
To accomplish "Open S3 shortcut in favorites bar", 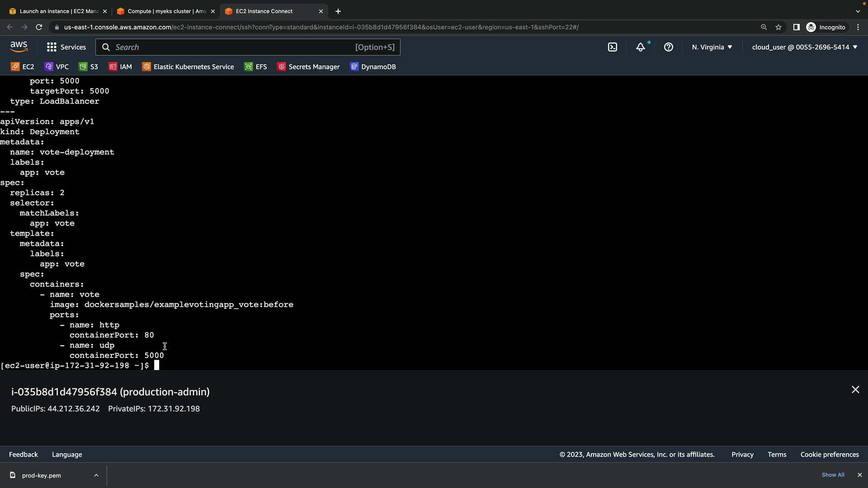I will coord(89,67).
